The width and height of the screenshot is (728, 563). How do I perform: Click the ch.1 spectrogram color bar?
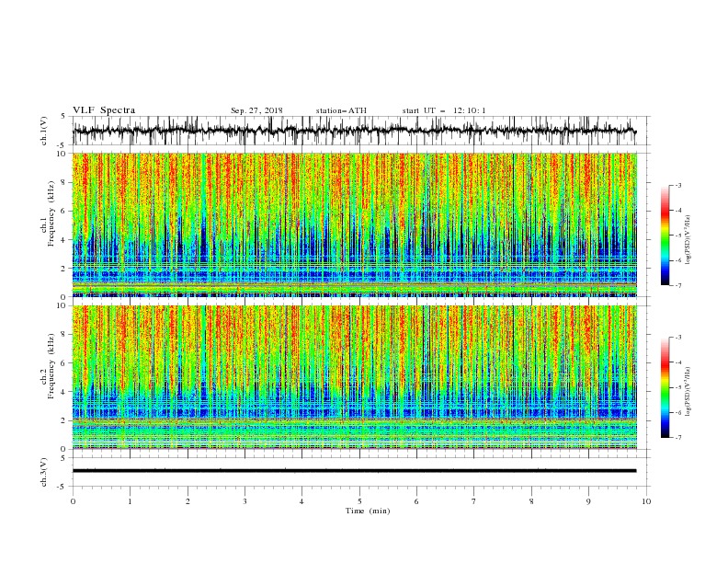pyautogui.click(x=665, y=236)
